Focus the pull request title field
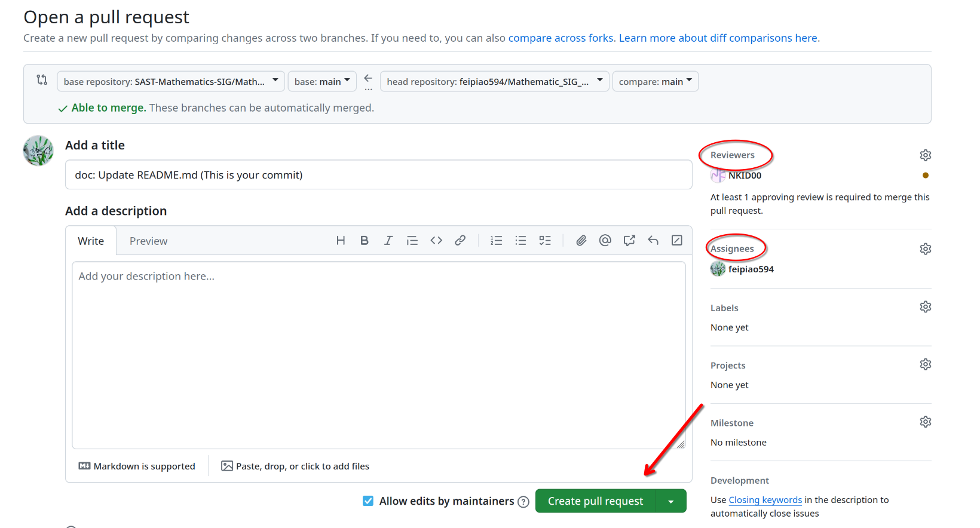The height and width of the screenshot is (528, 980). [x=379, y=174]
